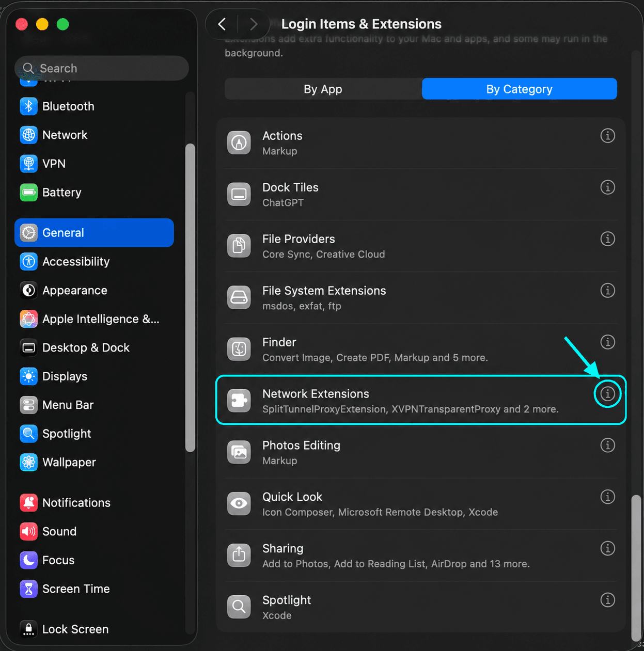Open Sharing extensions info button

[x=607, y=549]
